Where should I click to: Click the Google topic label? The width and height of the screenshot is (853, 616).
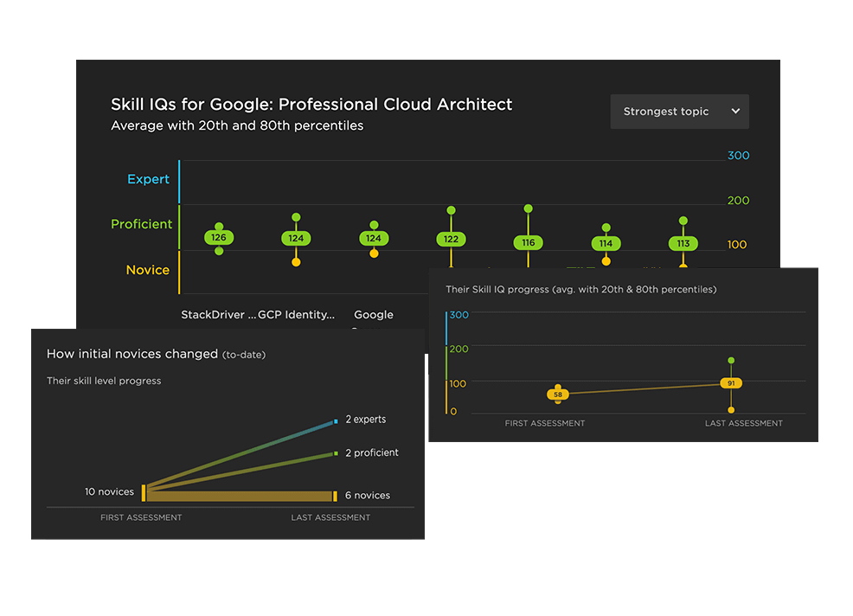pyautogui.click(x=374, y=315)
